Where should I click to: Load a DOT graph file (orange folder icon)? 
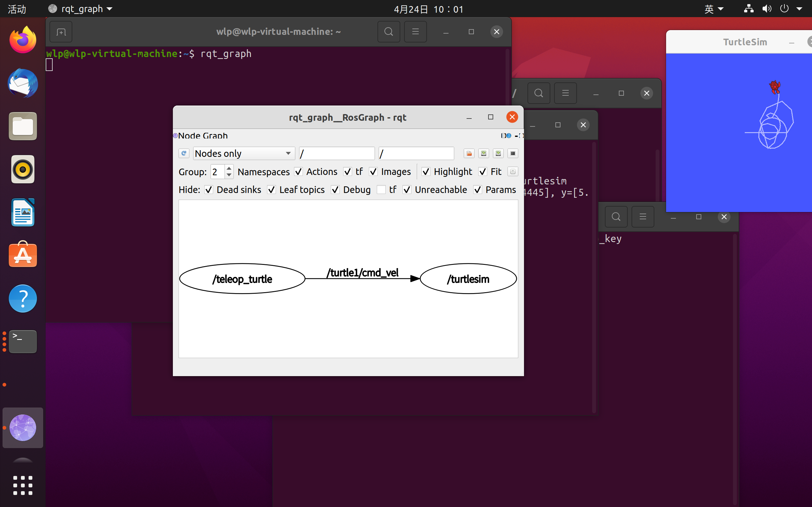coord(469,153)
